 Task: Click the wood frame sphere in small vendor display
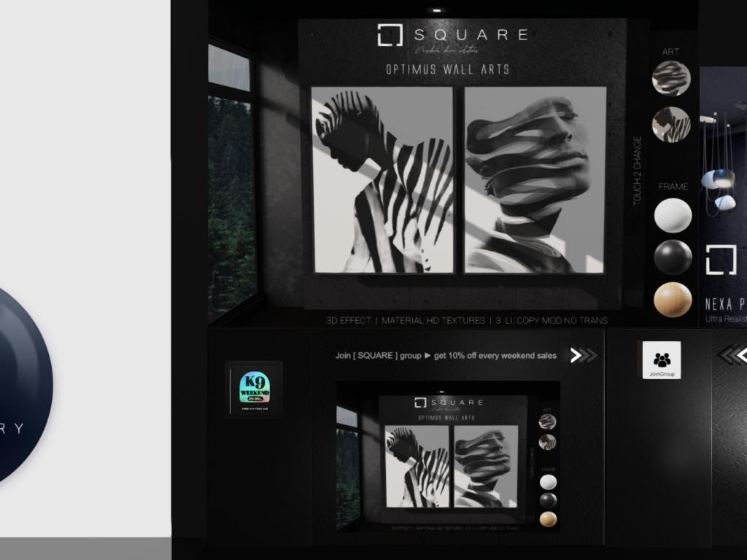click(x=549, y=518)
